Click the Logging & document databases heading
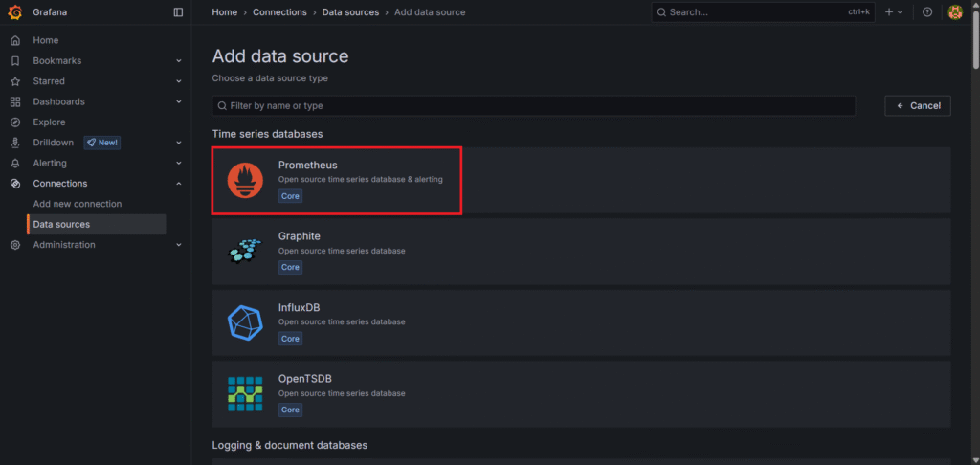Image resolution: width=980 pixels, height=465 pixels. 289,445
